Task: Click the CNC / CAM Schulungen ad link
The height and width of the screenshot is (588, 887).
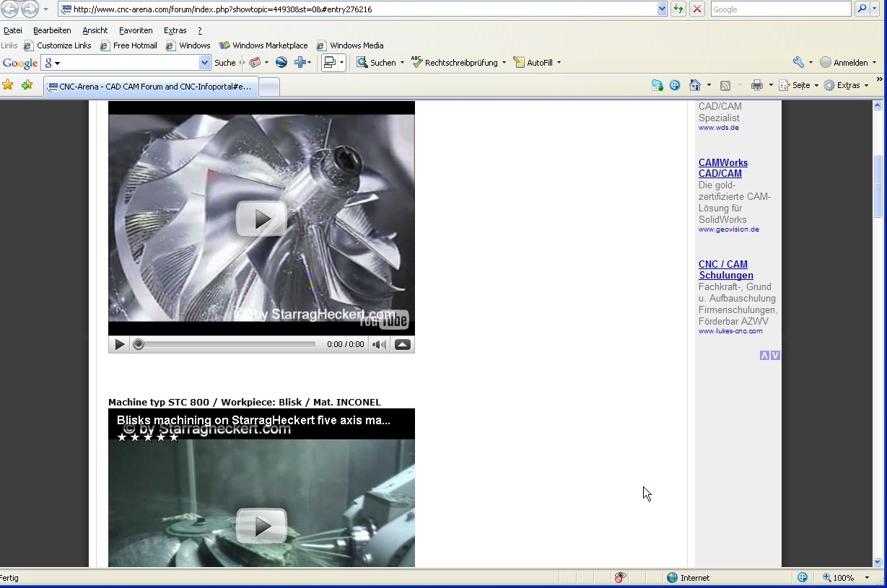Action: coord(726,270)
